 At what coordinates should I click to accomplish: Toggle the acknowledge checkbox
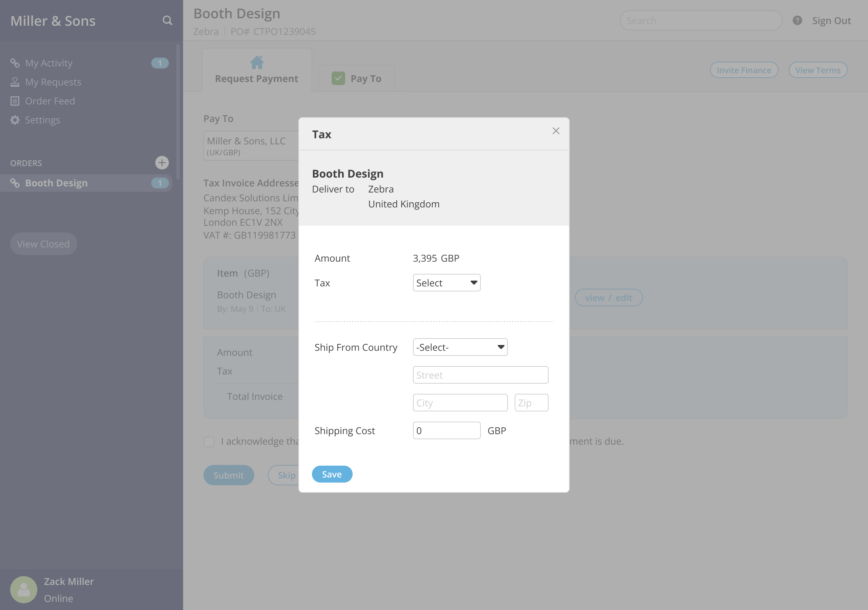(209, 442)
